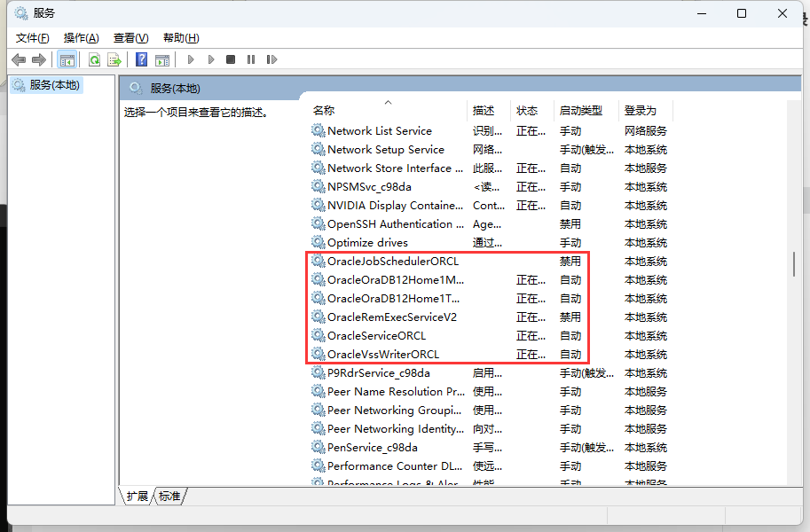The width and height of the screenshot is (810, 532).
Task: Click the Refresh toolbar icon
Action: tap(95, 60)
